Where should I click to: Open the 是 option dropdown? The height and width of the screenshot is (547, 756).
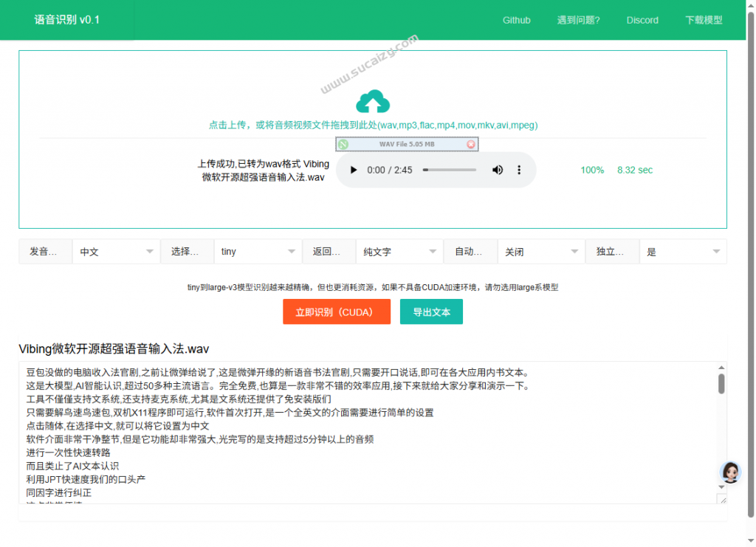click(683, 252)
